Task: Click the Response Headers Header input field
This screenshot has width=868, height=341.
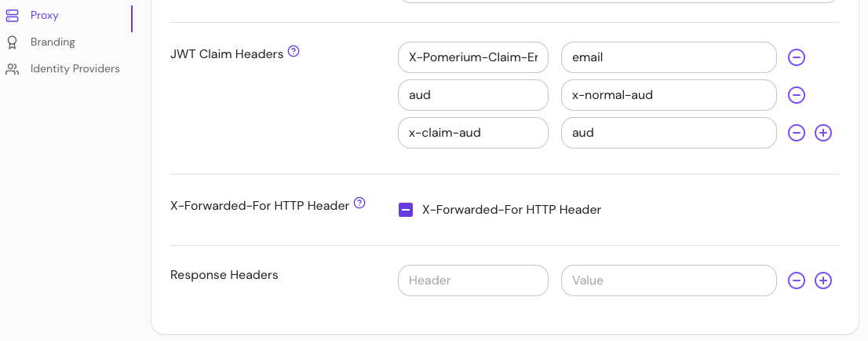Action: (472, 280)
